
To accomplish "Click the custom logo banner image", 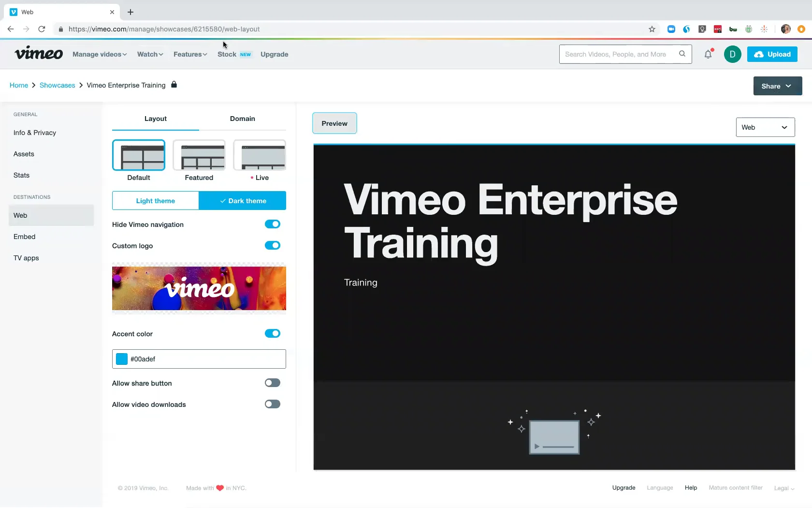I will [199, 288].
